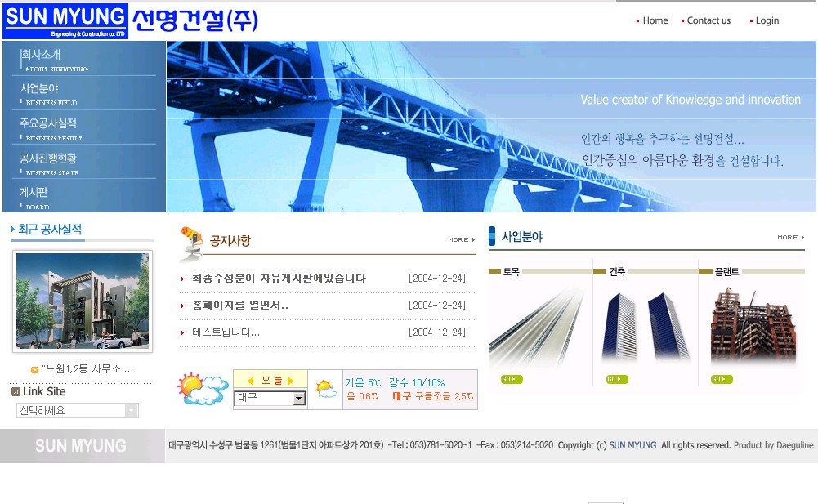The width and height of the screenshot is (818, 504).
Task: Open the Contact us page
Action: (x=708, y=20)
